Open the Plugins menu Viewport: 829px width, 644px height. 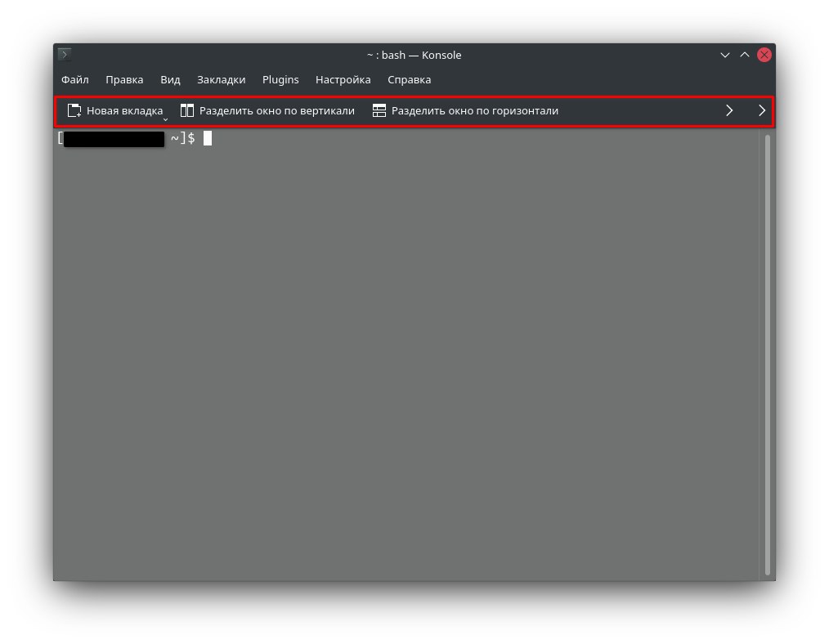tap(280, 80)
